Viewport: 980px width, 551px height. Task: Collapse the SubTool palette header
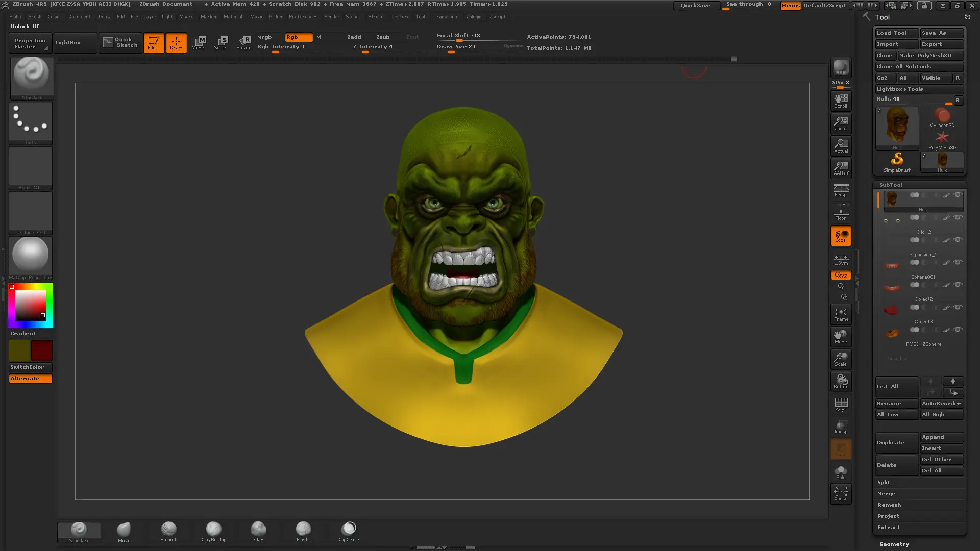click(891, 185)
